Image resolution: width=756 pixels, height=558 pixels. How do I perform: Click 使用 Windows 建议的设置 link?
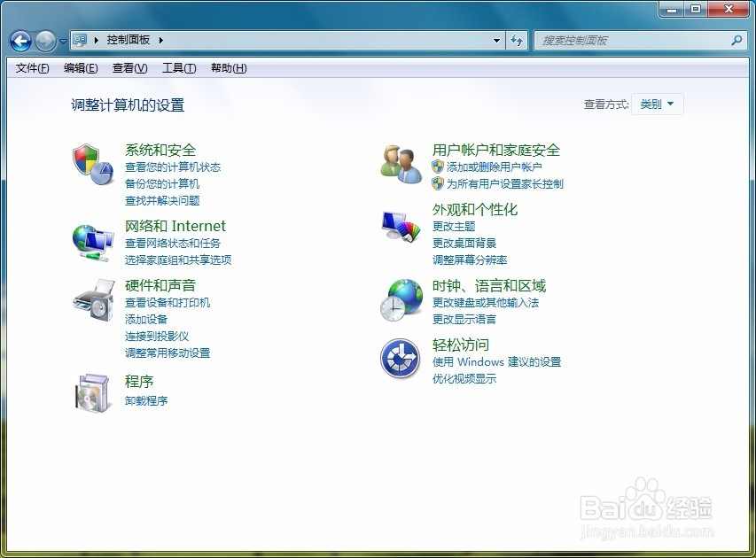(x=496, y=362)
